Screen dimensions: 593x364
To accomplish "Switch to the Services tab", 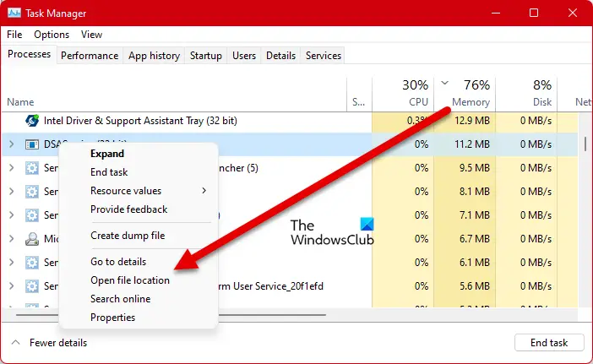I will point(324,56).
